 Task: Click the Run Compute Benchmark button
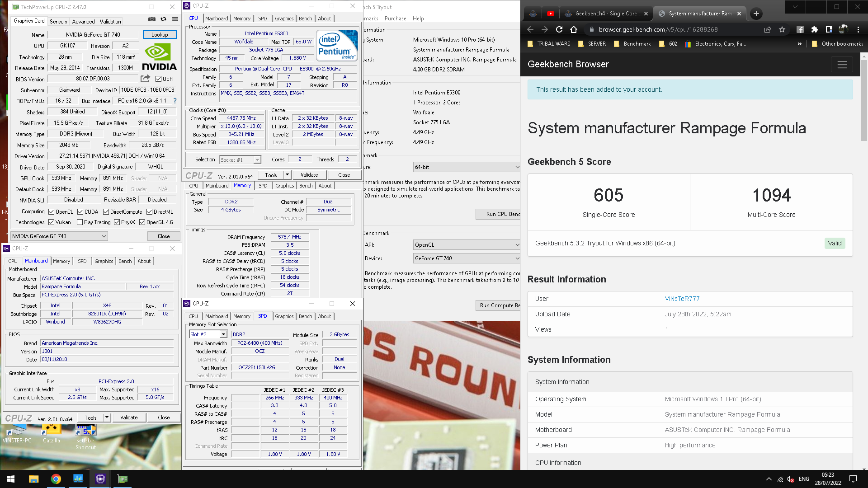coord(498,305)
